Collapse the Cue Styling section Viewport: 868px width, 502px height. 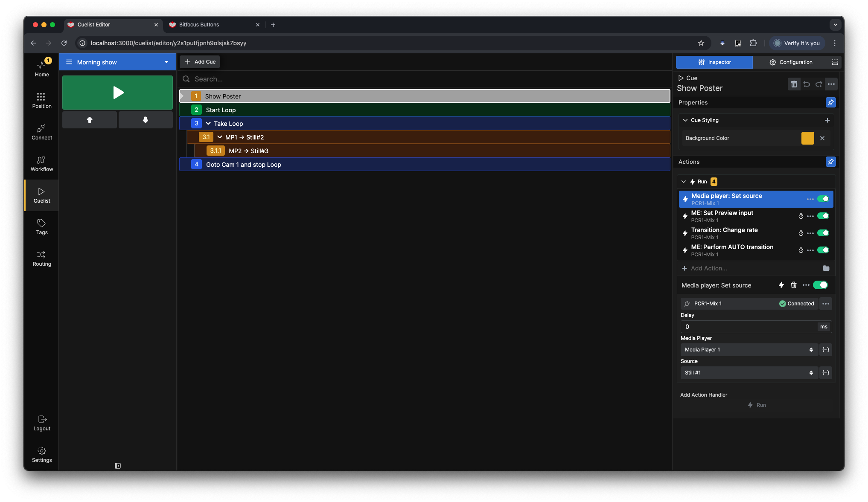[685, 120]
